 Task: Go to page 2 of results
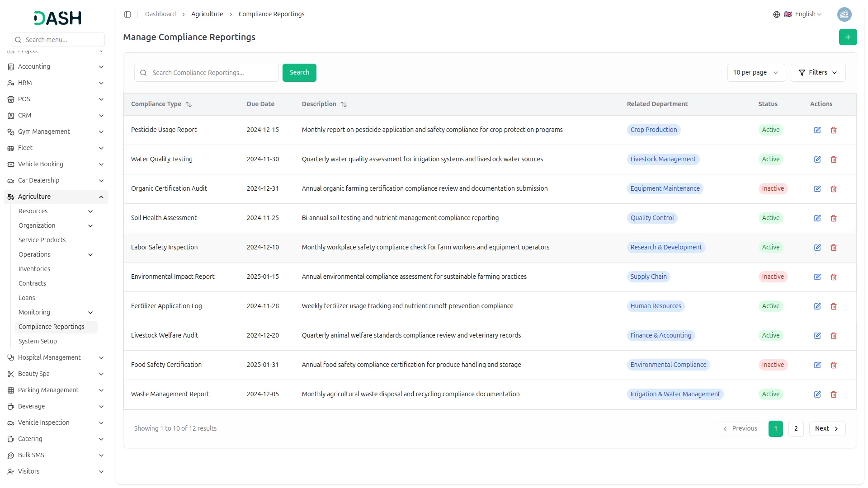coord(796,429)
